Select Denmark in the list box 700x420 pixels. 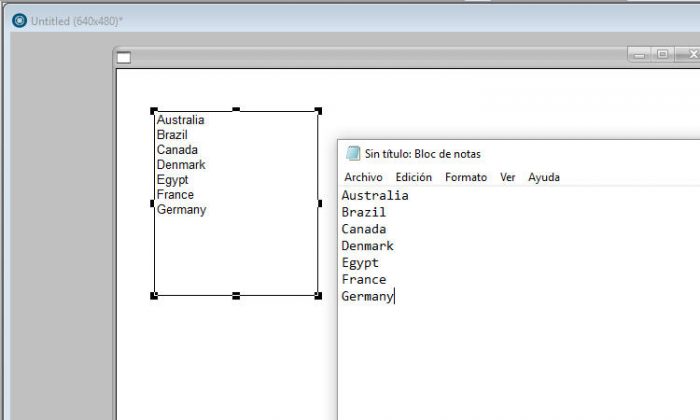point(181,165)
